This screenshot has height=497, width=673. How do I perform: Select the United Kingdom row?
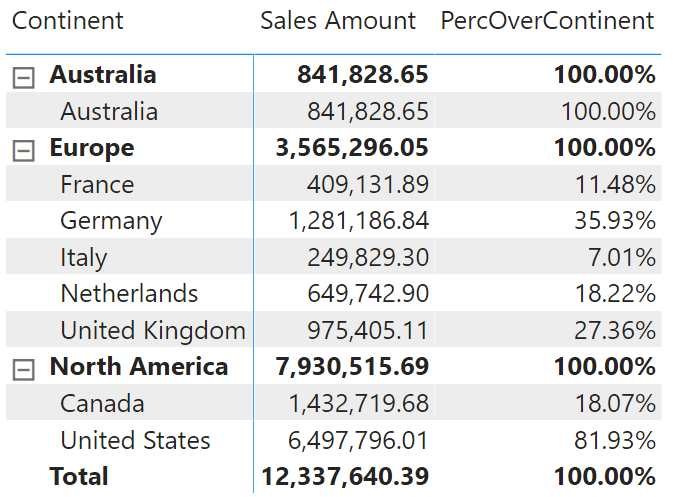pyautogui.click(x=333, y=330)
